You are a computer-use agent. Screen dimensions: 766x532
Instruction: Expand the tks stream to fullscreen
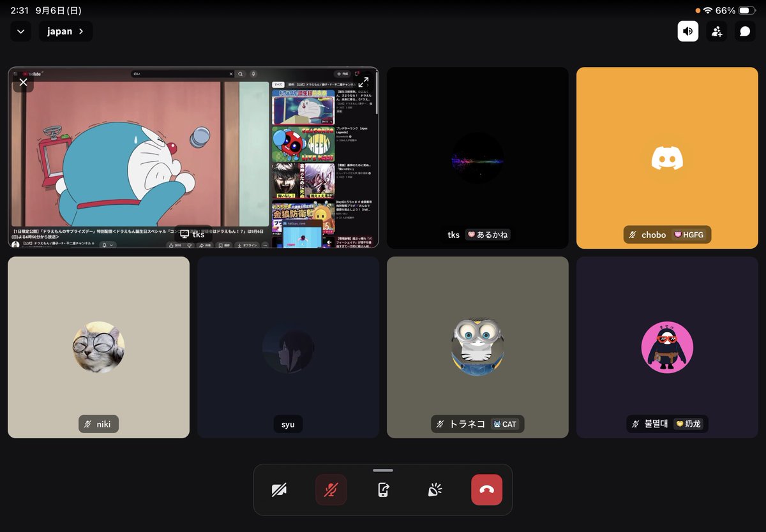363,82
